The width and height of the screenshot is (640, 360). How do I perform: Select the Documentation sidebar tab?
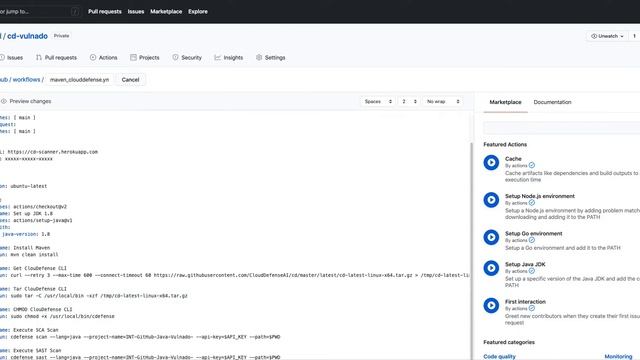[x=552, y=102]
